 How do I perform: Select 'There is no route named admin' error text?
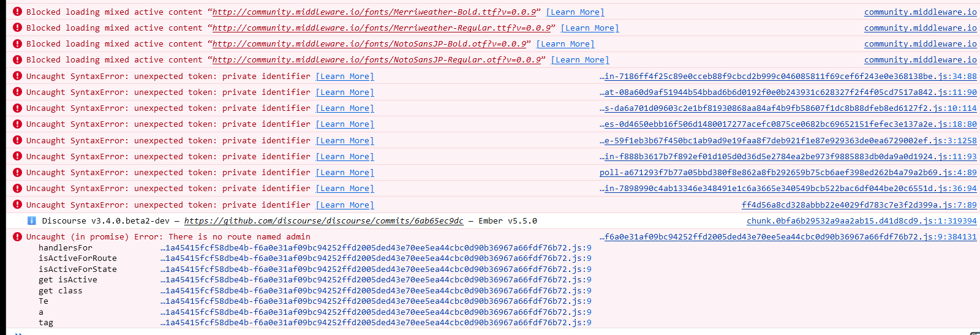[239, 236]
